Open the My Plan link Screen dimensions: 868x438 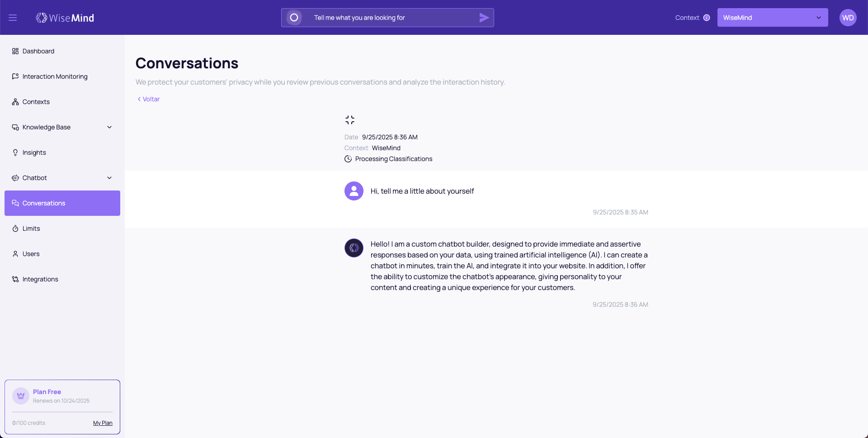(x=103, y=423)
